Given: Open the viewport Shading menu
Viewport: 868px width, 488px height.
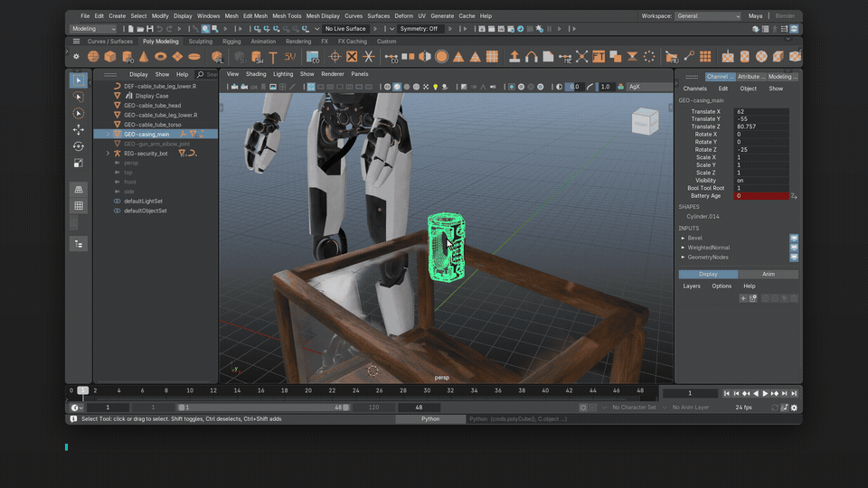Looking at the screenshot, I should (256, 74).
